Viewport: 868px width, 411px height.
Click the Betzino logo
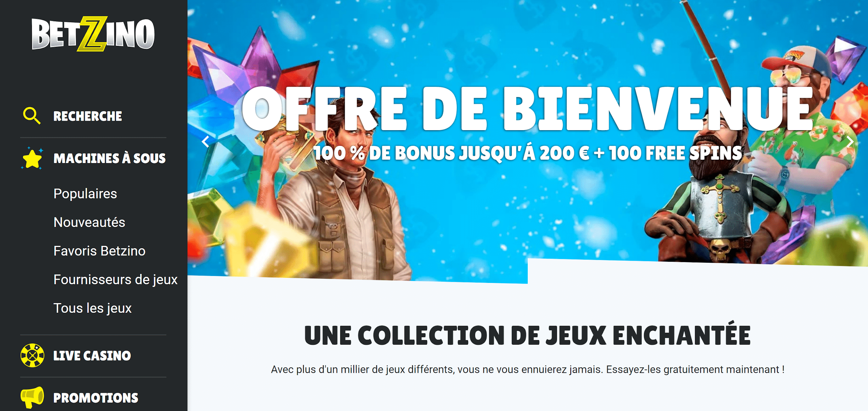pos(93,34)
